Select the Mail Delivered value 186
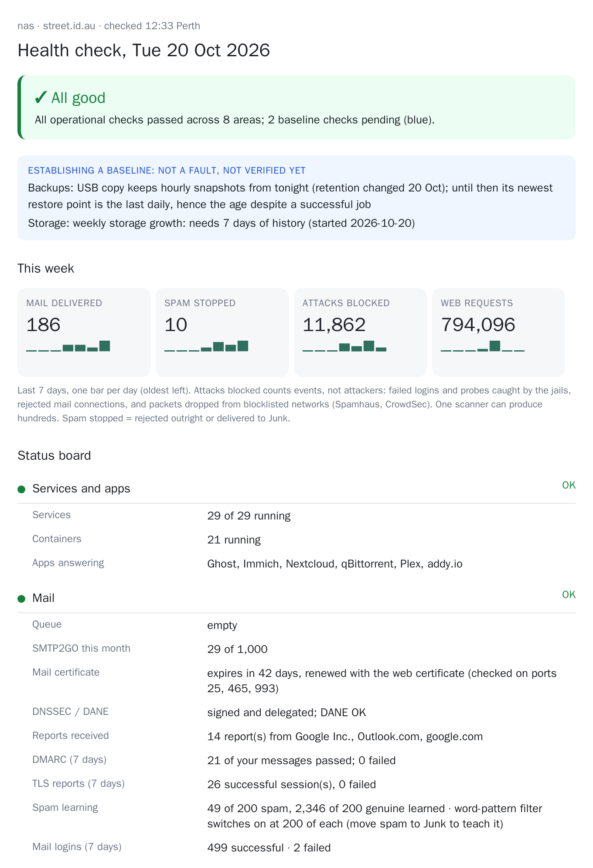593x868 pixels. (x=43, y=325)
